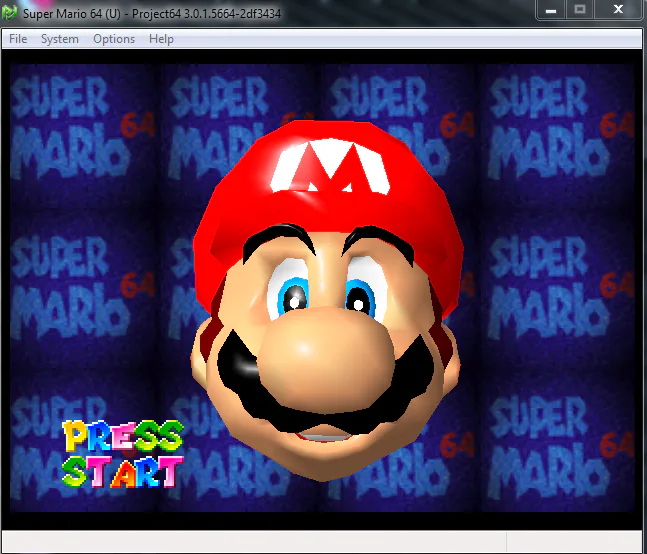647x554 pixels.
Task: Click the M emblem on Mario's cap
Action: point(330,166)
